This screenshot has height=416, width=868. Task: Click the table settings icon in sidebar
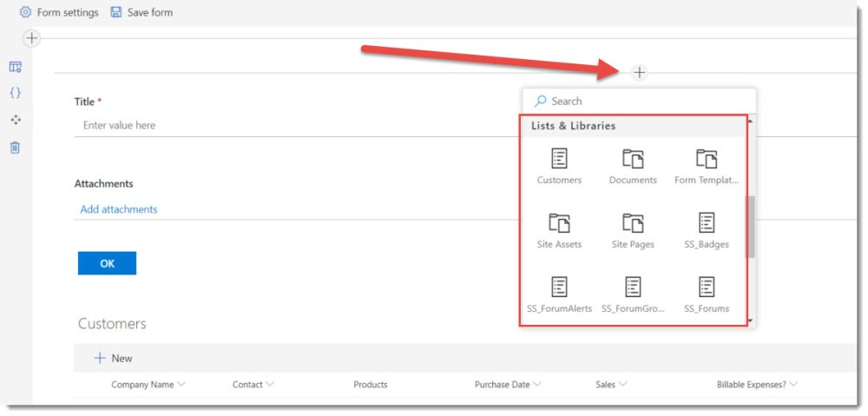pos(15,67)
